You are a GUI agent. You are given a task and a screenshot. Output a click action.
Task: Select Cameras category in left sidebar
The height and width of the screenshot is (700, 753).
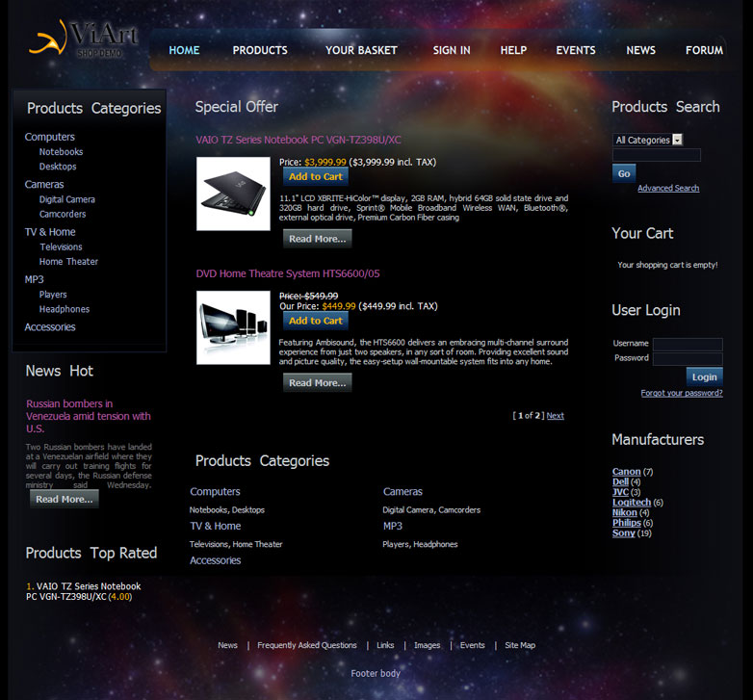point(43,184)
